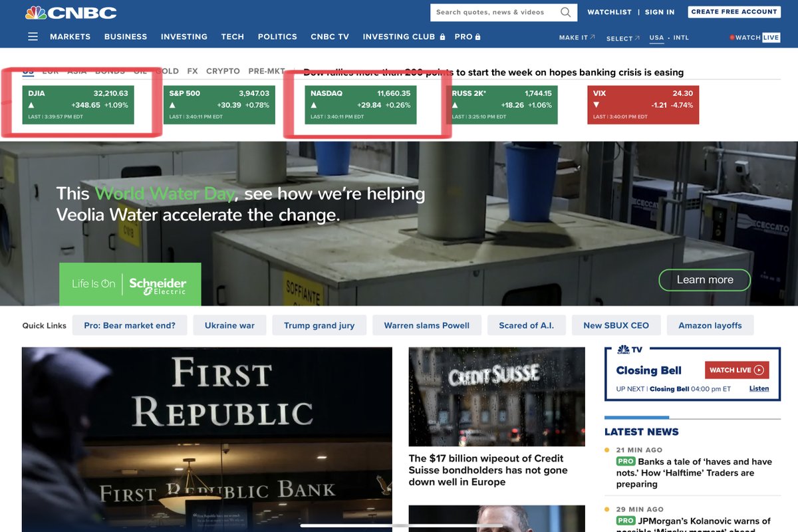Open the Investing menu
This screenshot has height=532, width=798.
tap(184, 37)
